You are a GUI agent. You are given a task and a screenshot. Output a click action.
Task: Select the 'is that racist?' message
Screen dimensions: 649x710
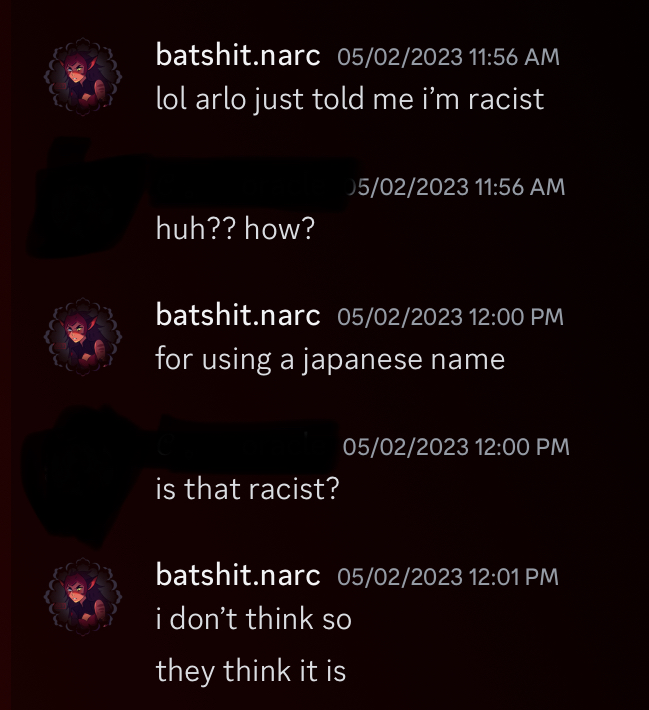click(247, 489)
